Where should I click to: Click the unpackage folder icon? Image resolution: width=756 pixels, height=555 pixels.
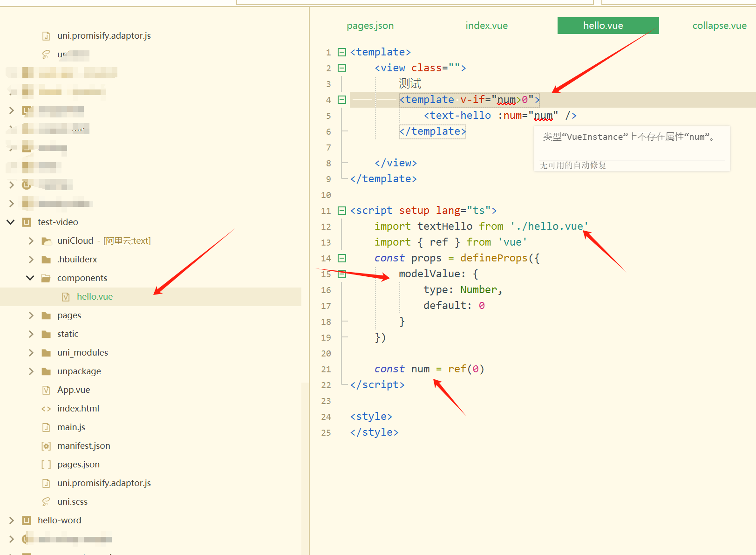point(46,371)
